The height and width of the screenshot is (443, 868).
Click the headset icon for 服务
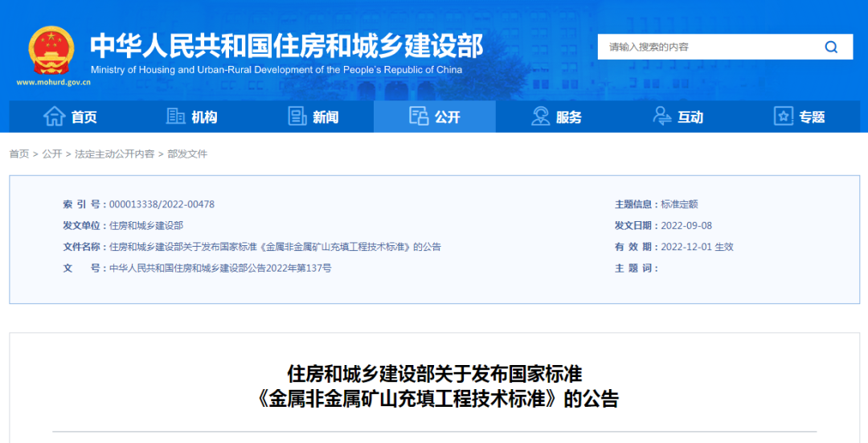click(541, 117)
